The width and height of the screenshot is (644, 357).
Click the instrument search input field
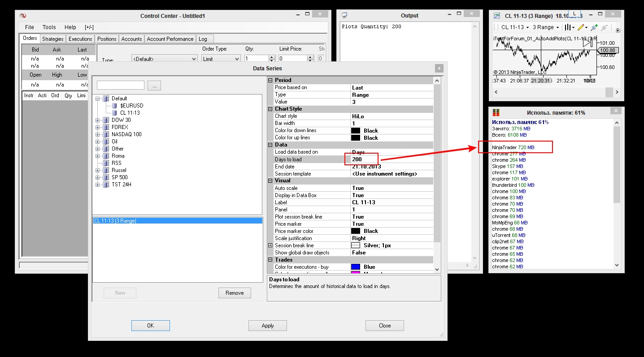(x=121, y=85)
